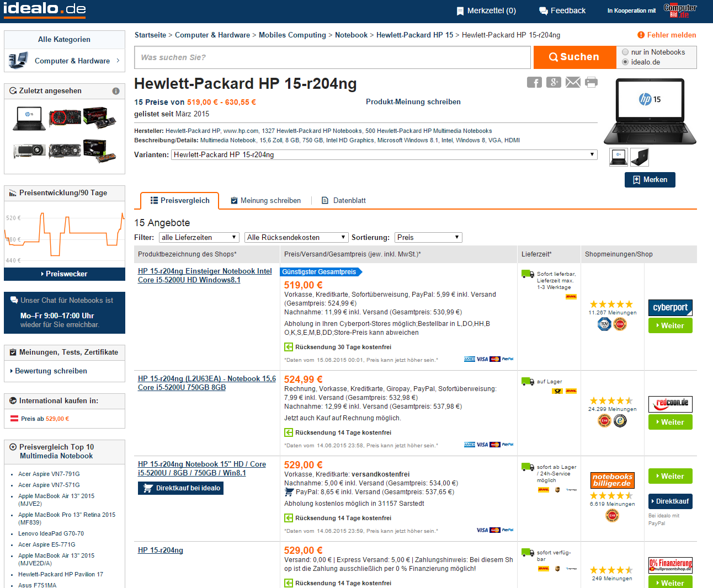Click the Computer & Hardware category icon

(18, 60)
